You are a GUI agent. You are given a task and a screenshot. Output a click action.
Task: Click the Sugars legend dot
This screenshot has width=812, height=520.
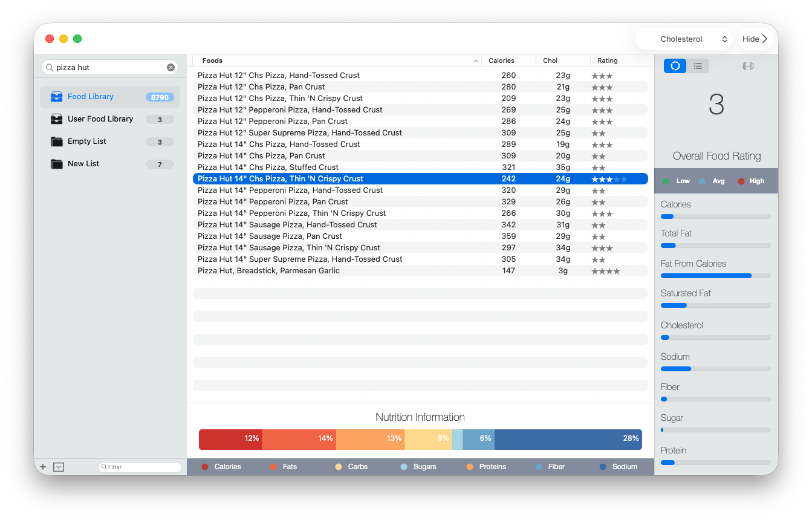click(x=404, y=467)
